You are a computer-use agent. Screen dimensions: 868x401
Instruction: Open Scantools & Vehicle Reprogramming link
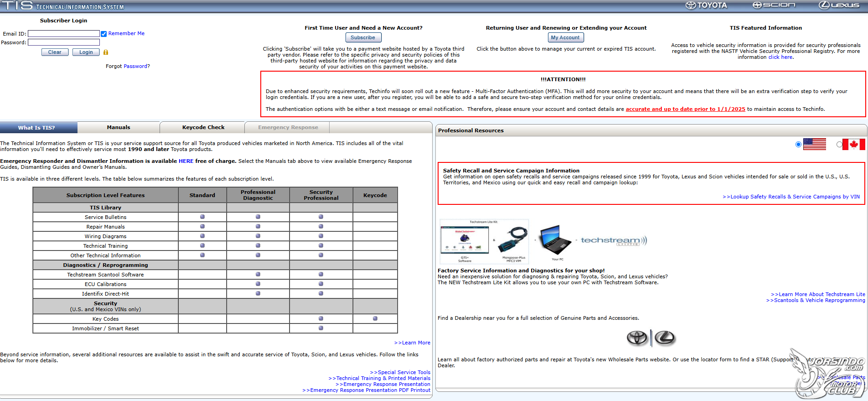[x=816, y=301]
